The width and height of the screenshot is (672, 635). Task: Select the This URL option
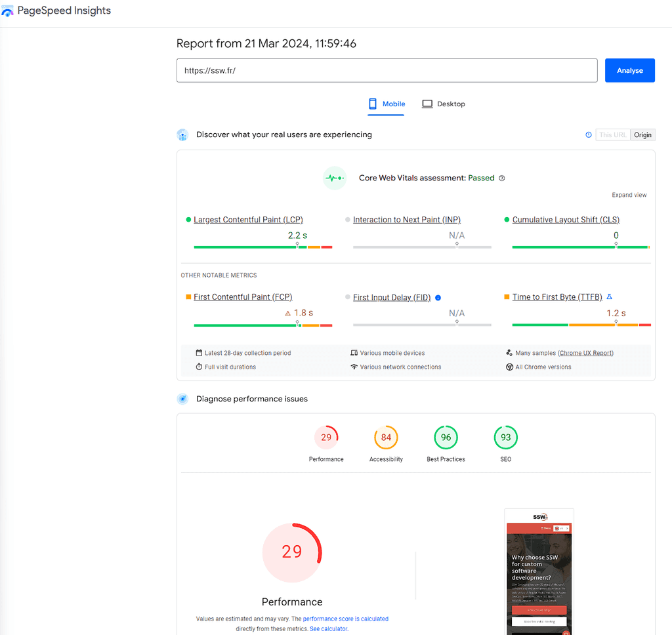pos(612,134)
